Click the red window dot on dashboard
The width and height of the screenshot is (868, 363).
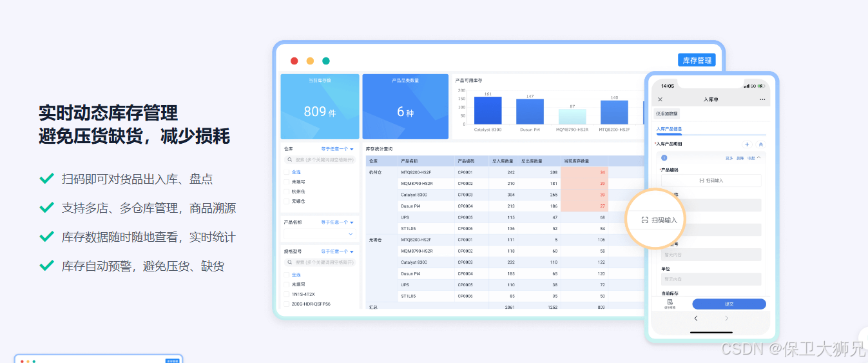tap(294, 61)
